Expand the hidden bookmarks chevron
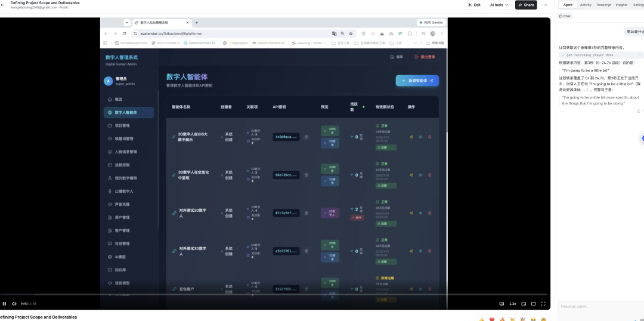The height and width of the screenshot is (321, 644). coord(415,43)
